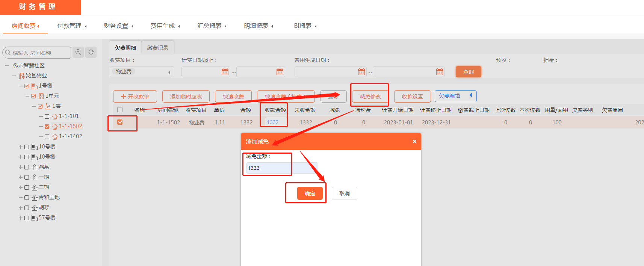Open the 收费项目 物业费 dropdown
Viewport: 644px width, 266px height.
(142, 72)
